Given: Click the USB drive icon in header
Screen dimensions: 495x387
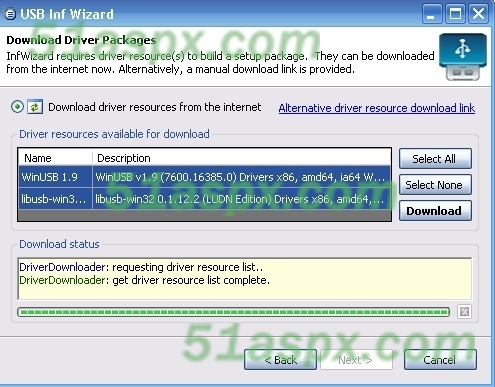Looking at the screenshot, I should pyautogui.click(x=463, y=57).
